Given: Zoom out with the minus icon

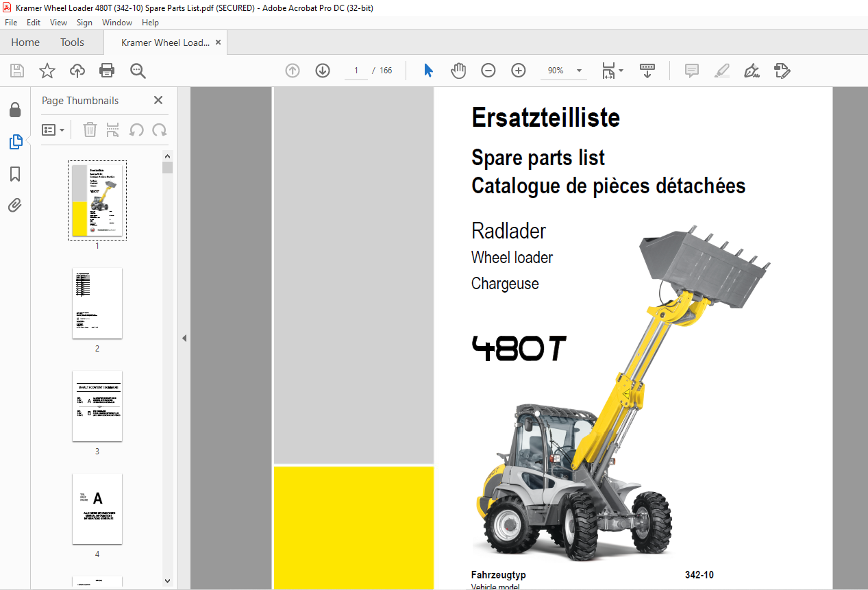Looking at the screenshot, I should tap(488, 71).
